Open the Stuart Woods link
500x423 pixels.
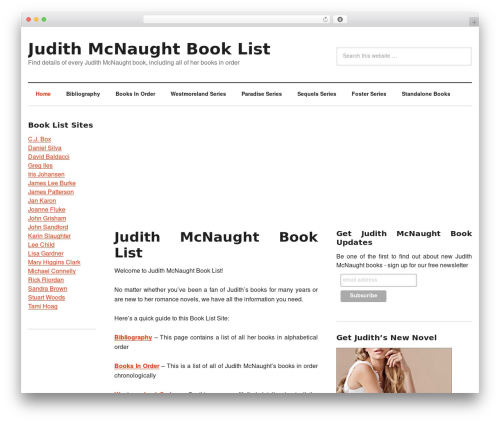47,297
